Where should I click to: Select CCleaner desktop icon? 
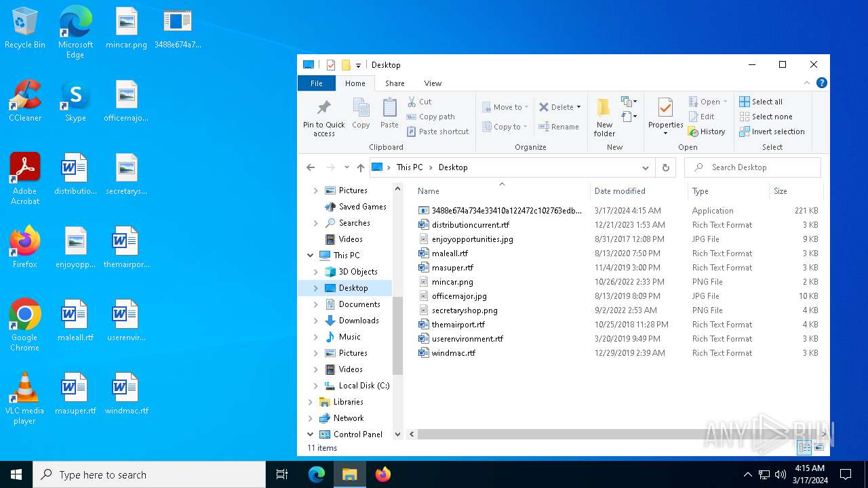click(24, 102)
